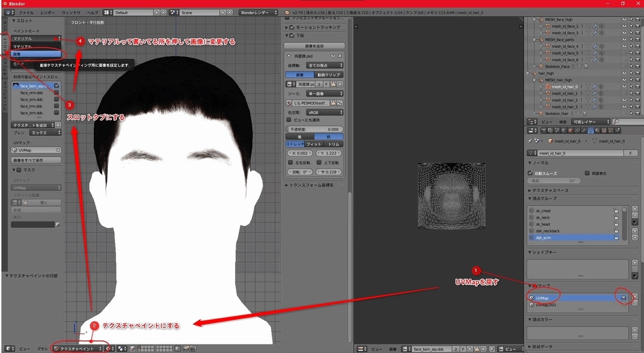Add a new vertex group plus button

click(635, 210)
